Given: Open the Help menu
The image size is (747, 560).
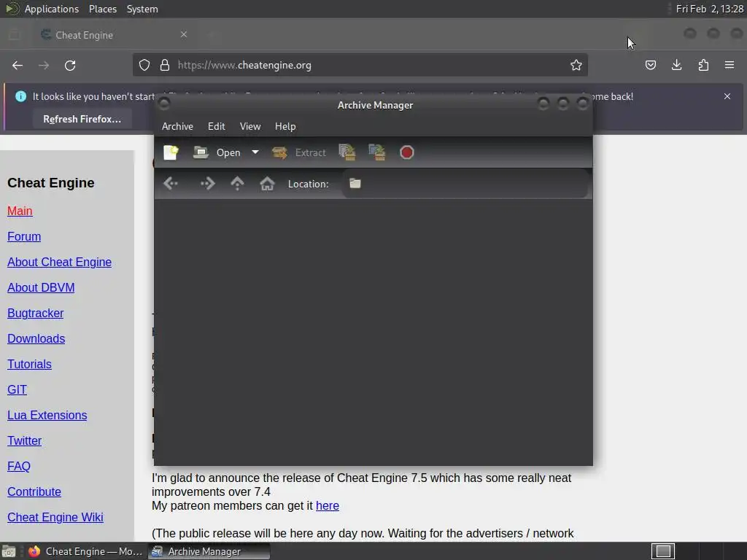Looking at the screenshot, I should [x=285, y=126].
